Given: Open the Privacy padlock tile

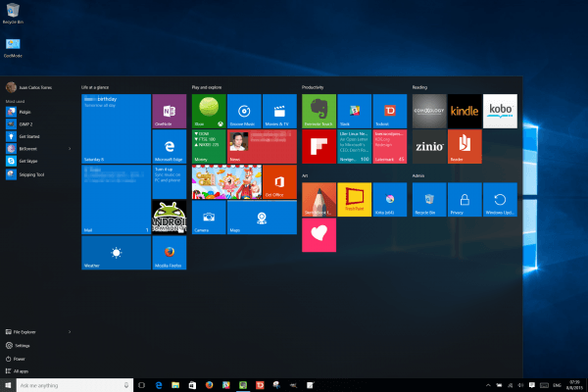Looking at the screenshot, I should coord(465,200).
